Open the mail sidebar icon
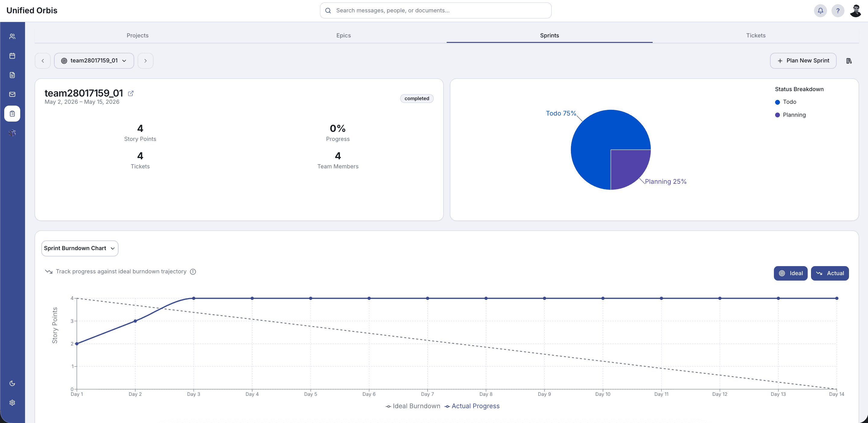 [12, 94]
